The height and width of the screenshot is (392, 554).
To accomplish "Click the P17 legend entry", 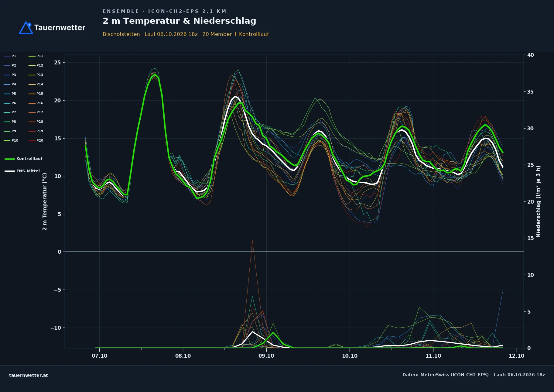I will tap(36, 112).
